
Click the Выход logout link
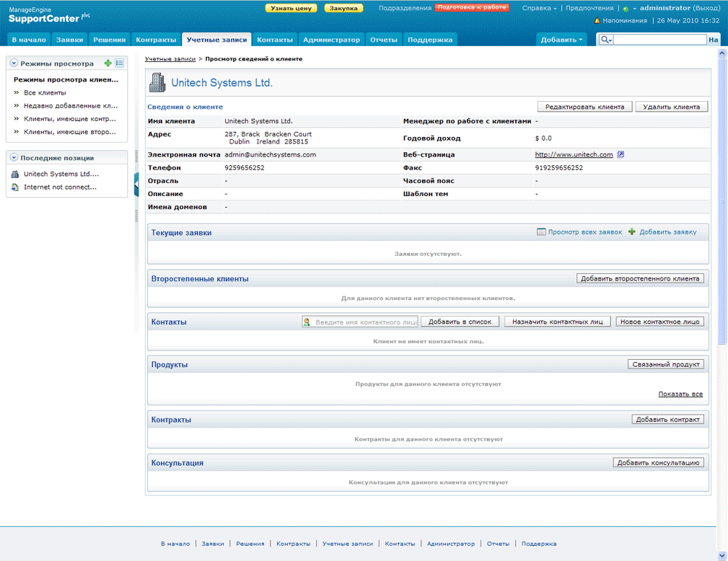pos(706,8)
